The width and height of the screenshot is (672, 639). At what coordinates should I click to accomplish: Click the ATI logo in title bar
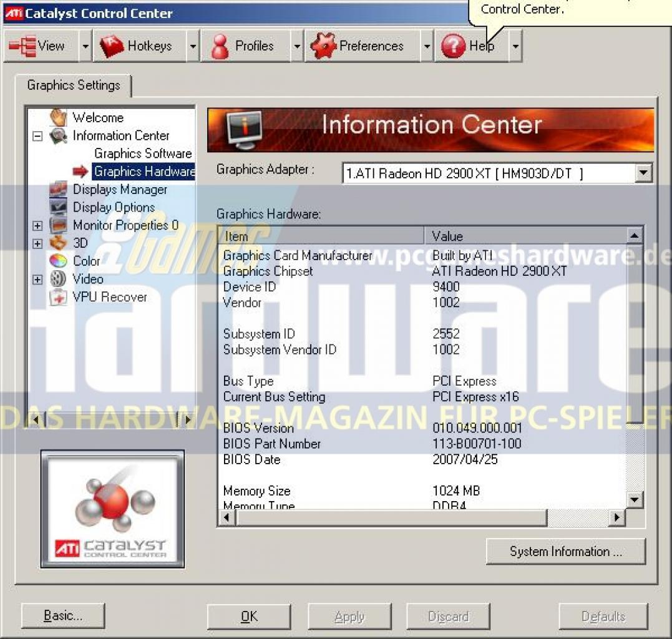coord(13,13)
